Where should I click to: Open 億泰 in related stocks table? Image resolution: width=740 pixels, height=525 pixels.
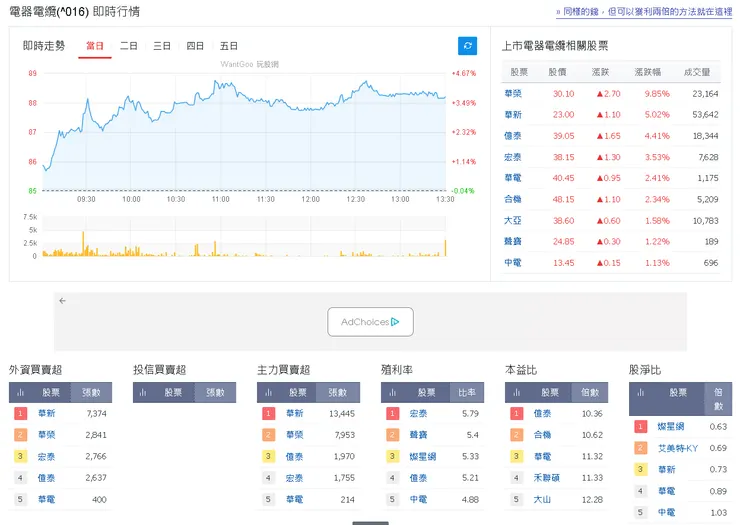[513, 136]
